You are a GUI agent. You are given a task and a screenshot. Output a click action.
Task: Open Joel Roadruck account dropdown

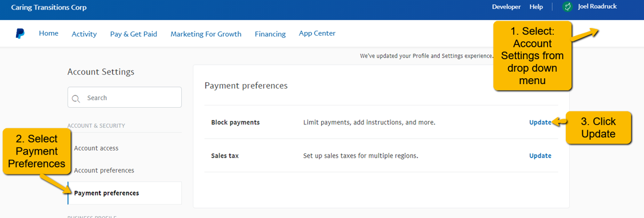pos(597,7)
